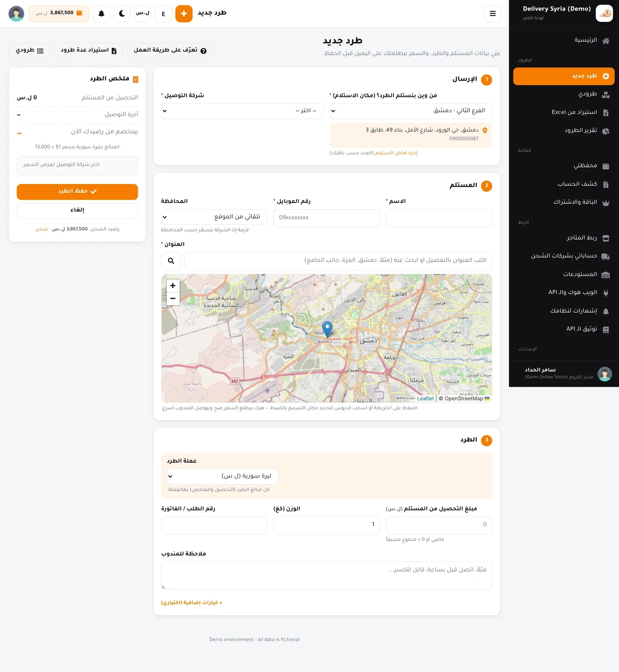Open المحافظة dropdown تلقائي من الموقع

(214, 217)
